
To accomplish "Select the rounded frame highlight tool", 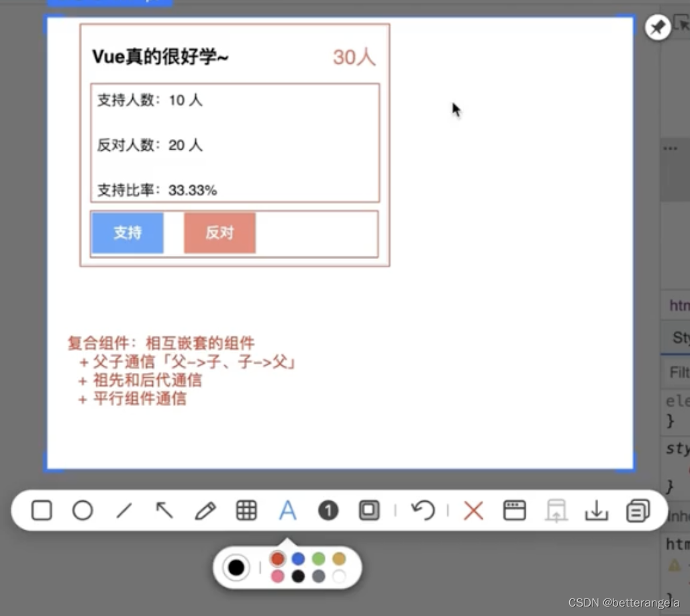I will pos(369,511).
